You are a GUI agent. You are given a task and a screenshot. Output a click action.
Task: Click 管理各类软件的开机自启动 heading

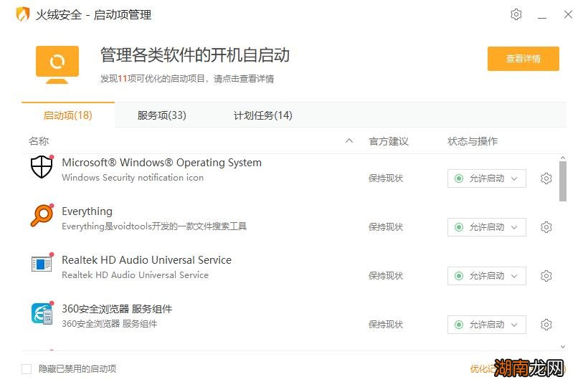(x=195, y=55)
